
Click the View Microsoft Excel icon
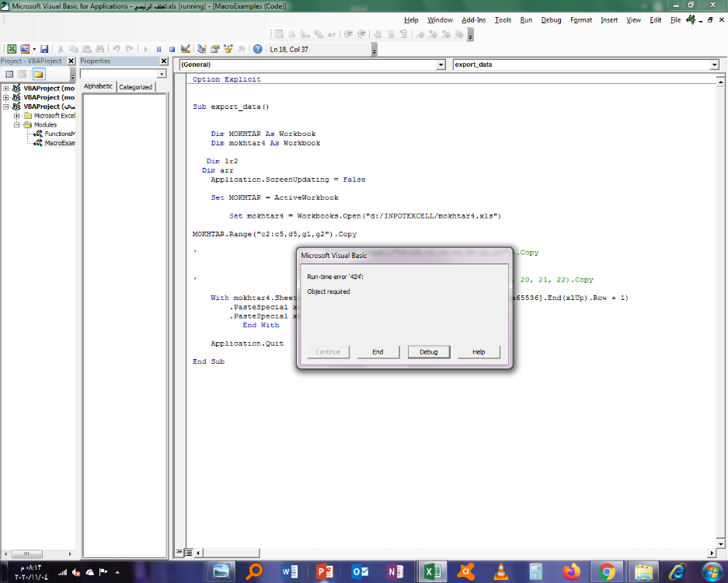(x=12, y=49)
